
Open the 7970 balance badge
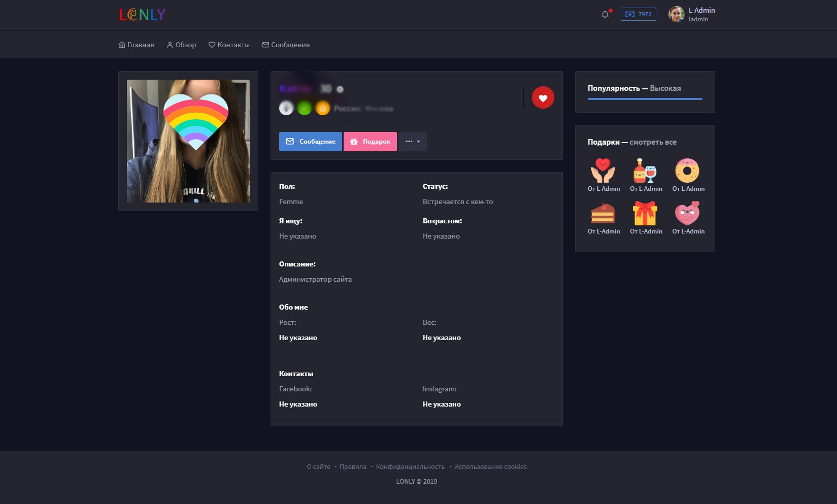click(x=638, y=14)
